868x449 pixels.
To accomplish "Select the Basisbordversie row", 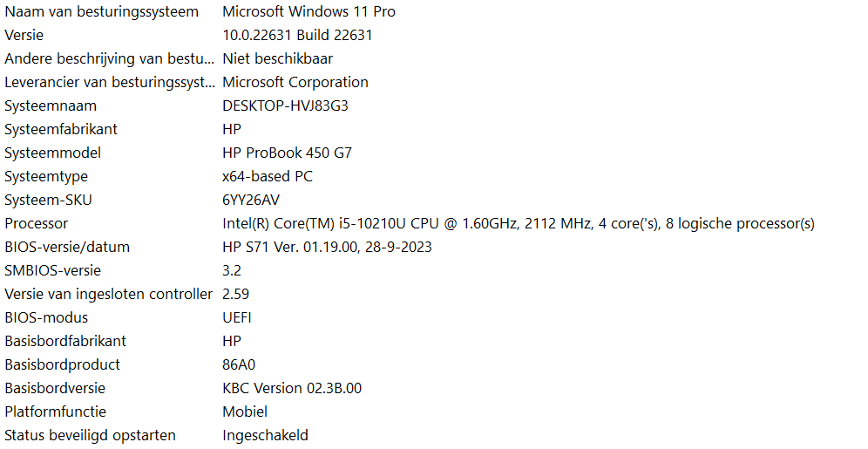I will [x=434, y=388].
